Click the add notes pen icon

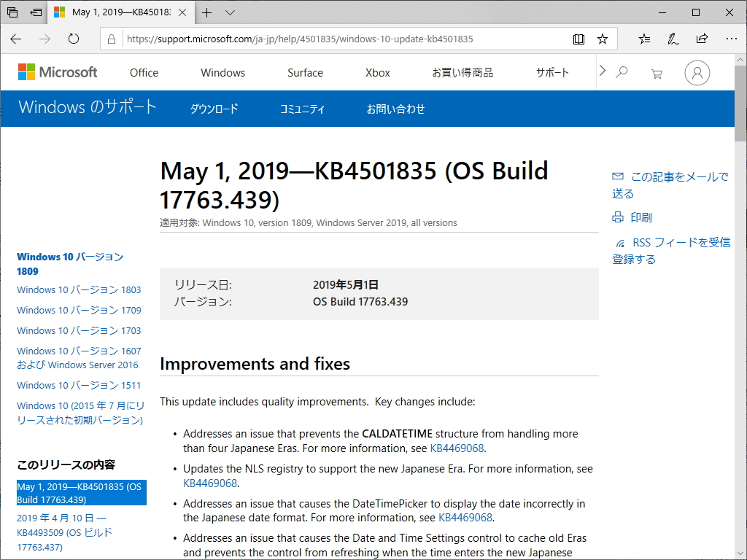click(673, 39)
